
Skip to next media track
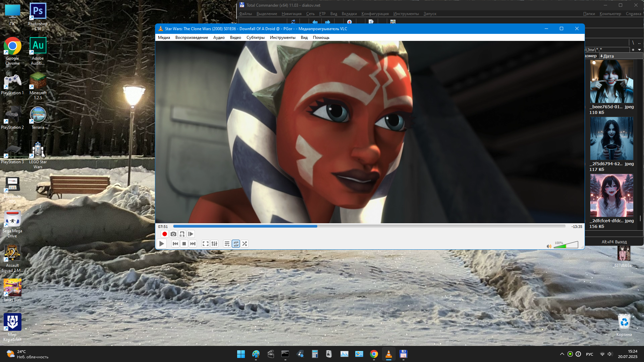tap(193, 244)
